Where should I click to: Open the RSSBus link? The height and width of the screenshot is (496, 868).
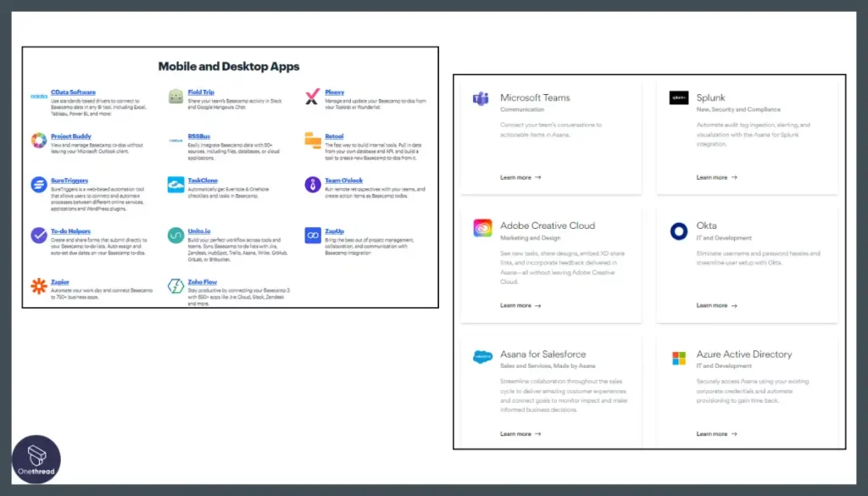pyautogui.click(x=198, y=137)
